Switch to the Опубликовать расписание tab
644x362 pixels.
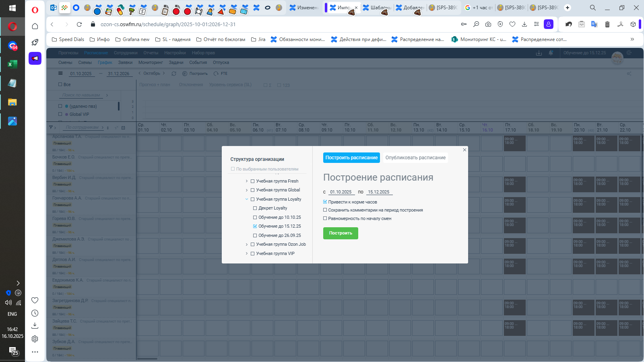tap(415, 158)
